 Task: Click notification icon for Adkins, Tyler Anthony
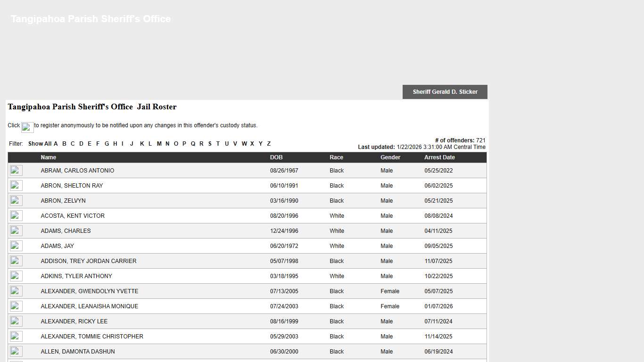[x=16, y=276]
